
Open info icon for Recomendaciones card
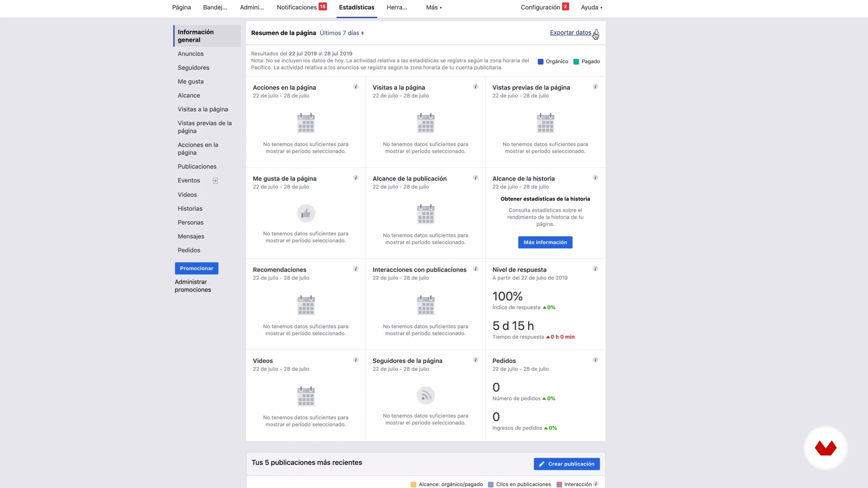coord(356,269)
